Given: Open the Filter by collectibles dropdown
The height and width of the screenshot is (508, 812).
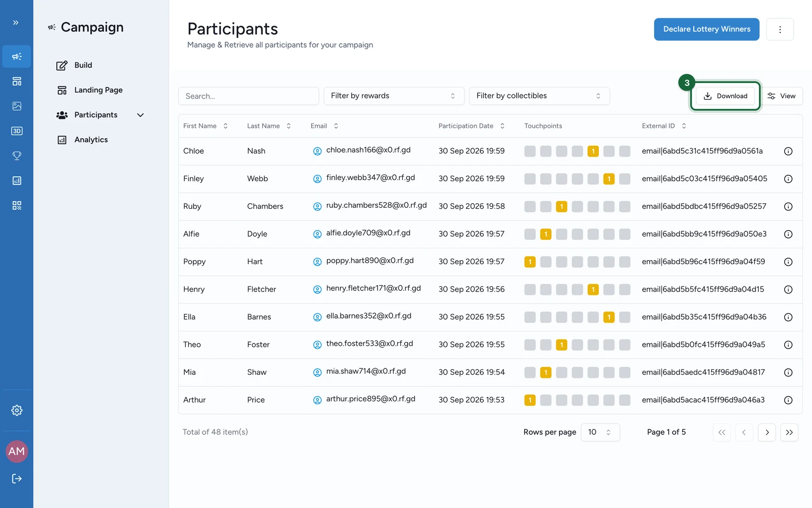Looking at the screenshot, I should (x=539, y=96).
